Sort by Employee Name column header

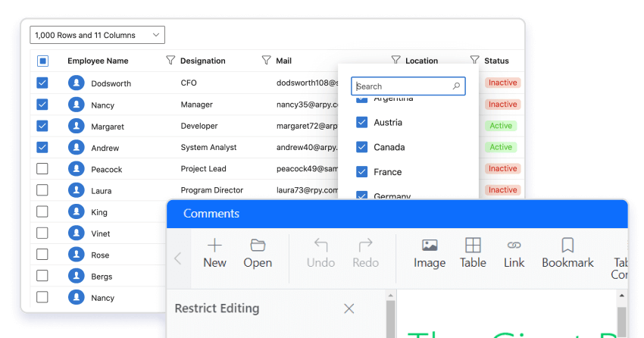click(98, 61)
